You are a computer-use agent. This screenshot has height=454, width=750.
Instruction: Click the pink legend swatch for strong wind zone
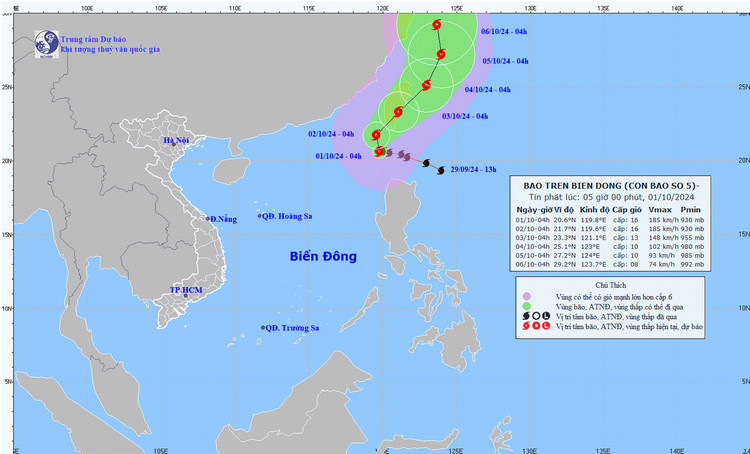click(x=526, y=298)
